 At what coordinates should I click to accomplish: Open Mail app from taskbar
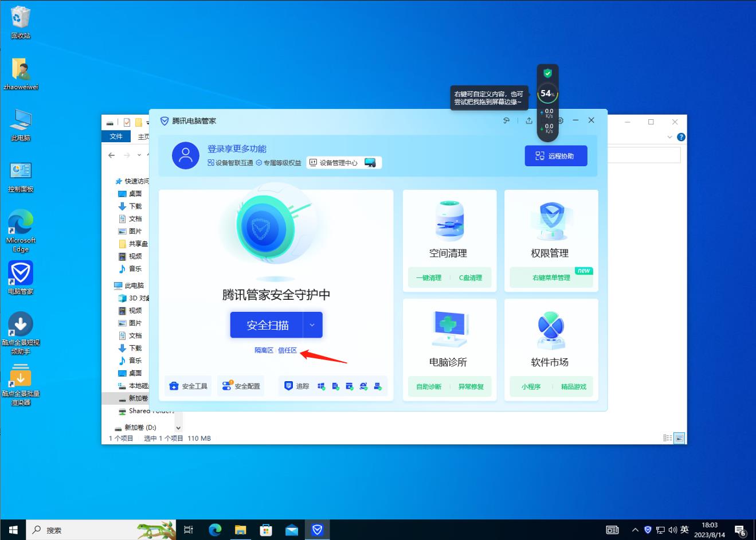292,530
